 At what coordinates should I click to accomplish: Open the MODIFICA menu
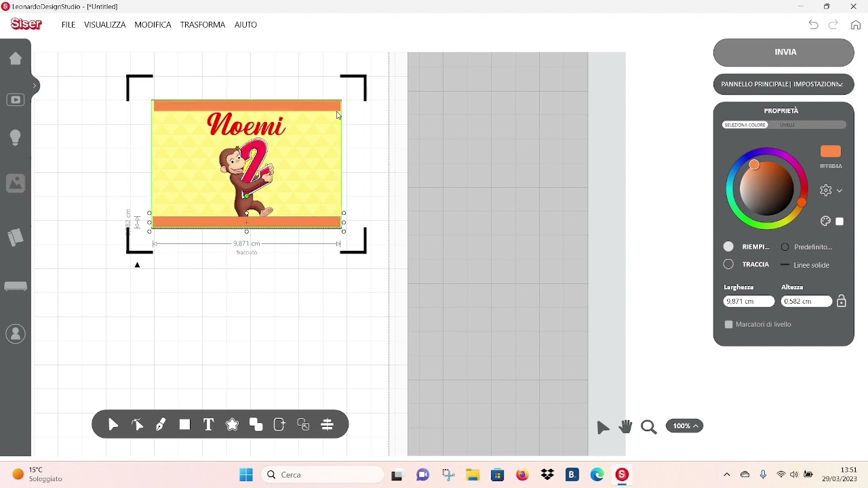153,25
